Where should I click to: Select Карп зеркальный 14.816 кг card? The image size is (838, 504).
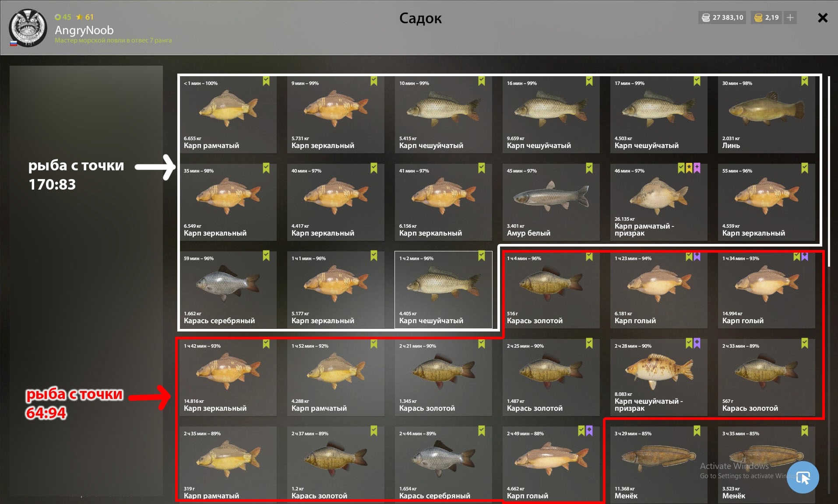228,377
